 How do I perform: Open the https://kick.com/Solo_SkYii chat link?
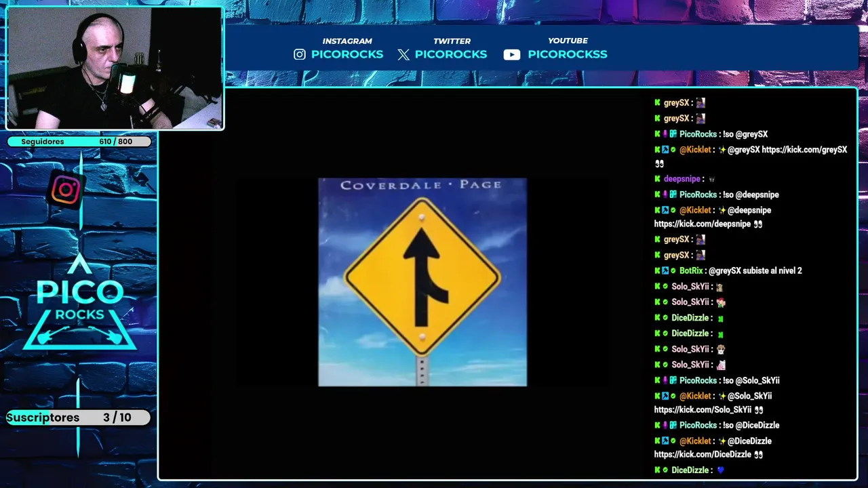703,409
